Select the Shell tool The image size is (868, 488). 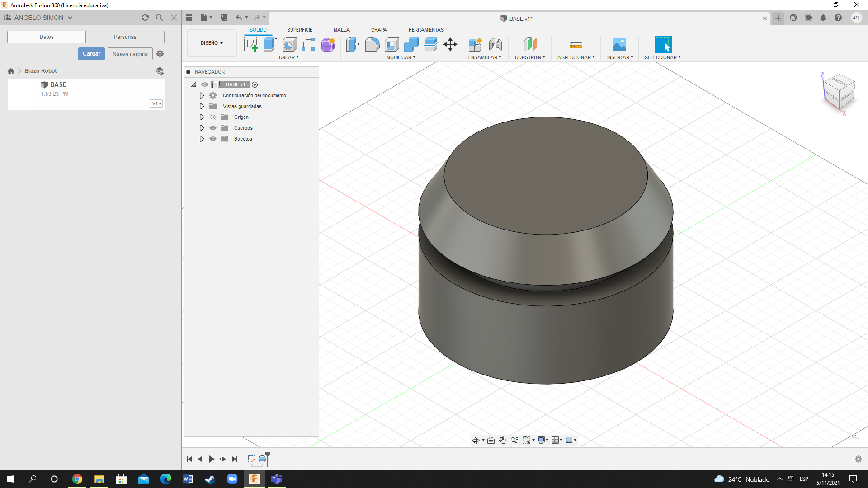pos(392,44)
